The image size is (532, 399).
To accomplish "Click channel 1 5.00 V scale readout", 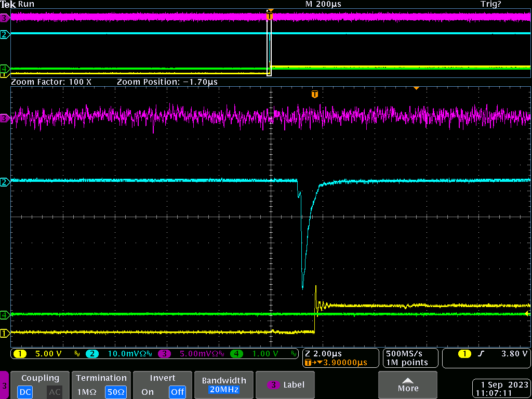I will click(x=47, y=354).
